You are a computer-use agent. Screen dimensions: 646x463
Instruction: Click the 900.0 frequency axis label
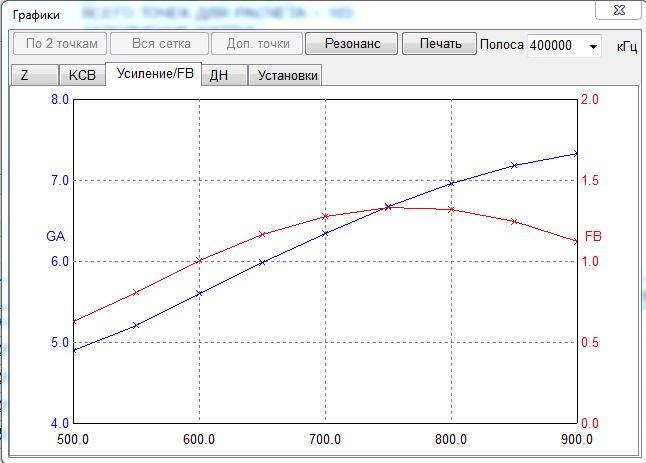click(x=577, y=440)
